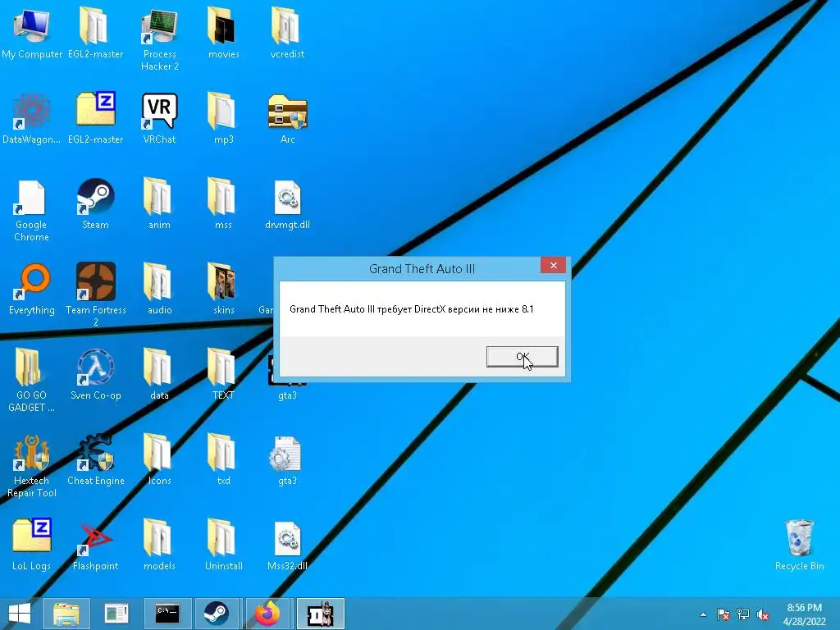The height and width of the screenshot is (630, 840).
Task: Select the Flashpoint shortcut
Action: (95, 545)
